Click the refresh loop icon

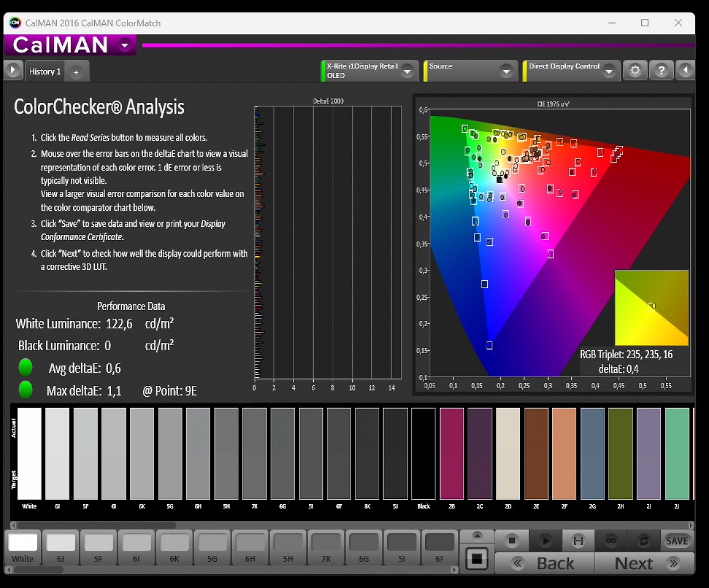pyautogui.click(x=644, y=541)
